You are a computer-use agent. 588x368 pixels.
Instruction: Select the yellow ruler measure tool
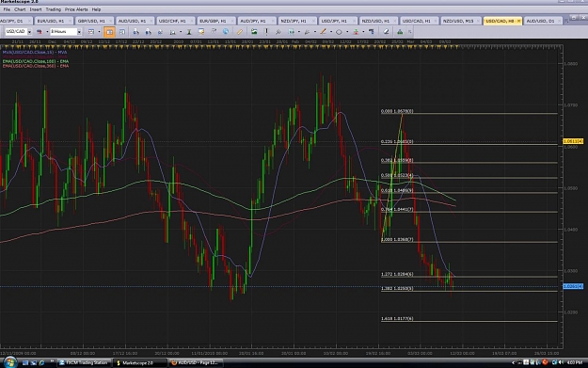[x=239, y=32]
